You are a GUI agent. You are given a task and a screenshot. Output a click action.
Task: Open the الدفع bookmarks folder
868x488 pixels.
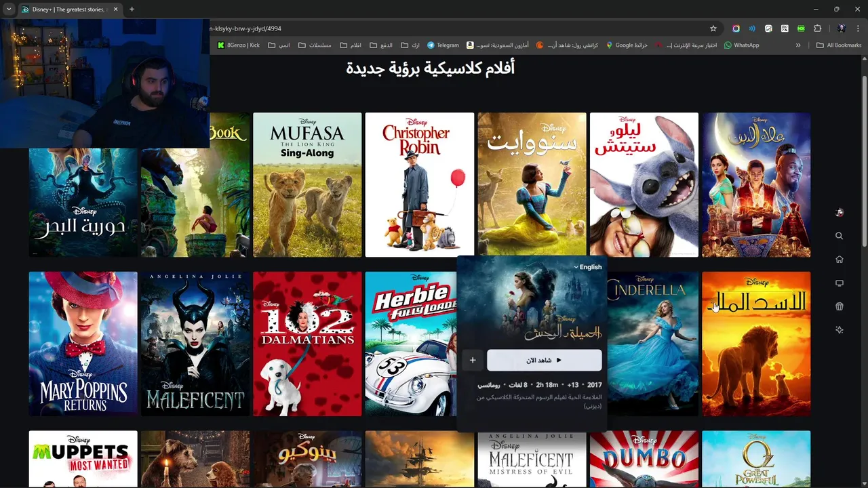381,45
